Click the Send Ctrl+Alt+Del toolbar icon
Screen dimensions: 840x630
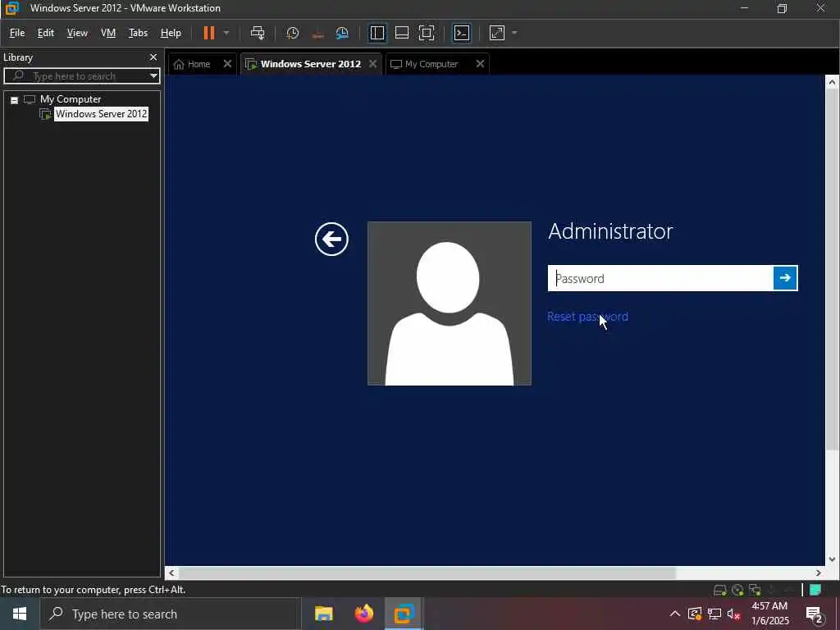[258, 33]
